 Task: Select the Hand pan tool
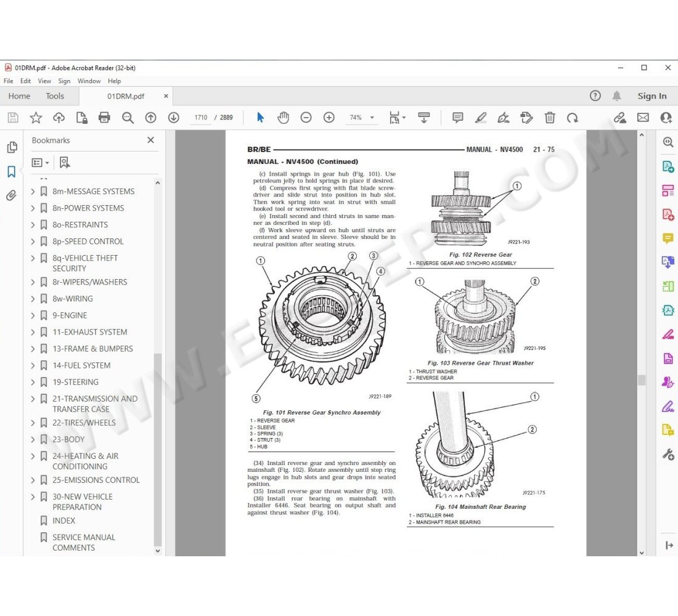point(283,118)
